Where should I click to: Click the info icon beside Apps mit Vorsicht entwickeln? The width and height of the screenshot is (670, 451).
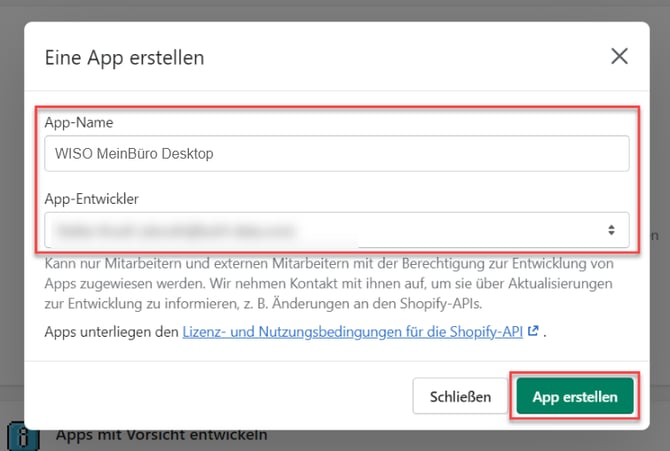point(23,437)
